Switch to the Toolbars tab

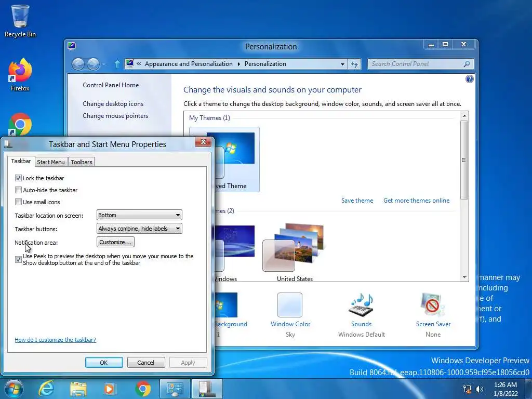click(82, 162)
